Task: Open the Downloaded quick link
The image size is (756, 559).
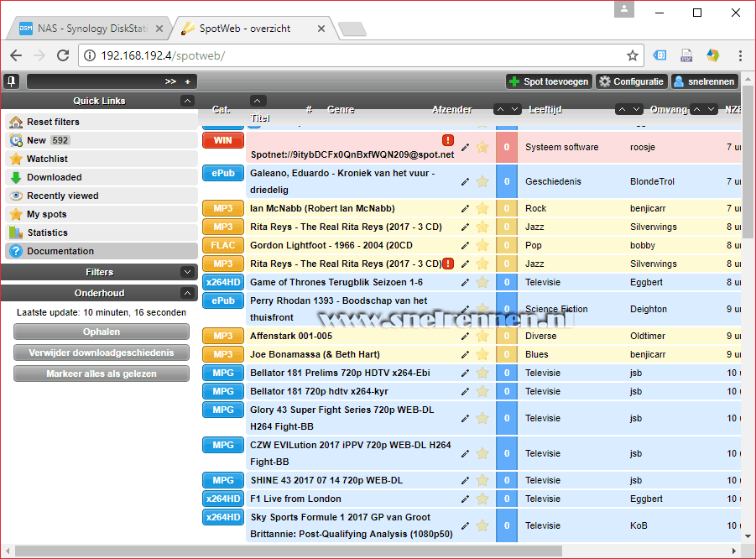Action: [x=102, y=177]
